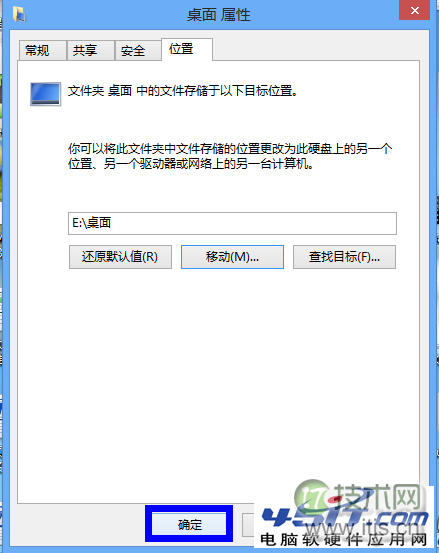Click the E:\桌面 path field
This screenshot has height=553, width=439.
pos(232,223)
